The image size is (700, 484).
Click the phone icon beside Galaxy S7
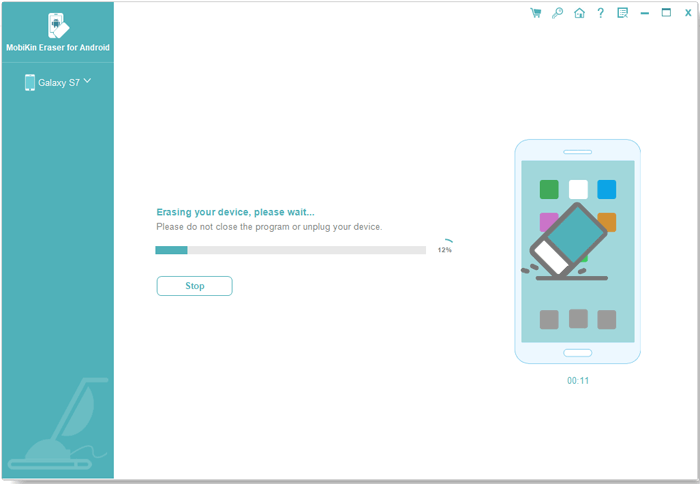30,83
